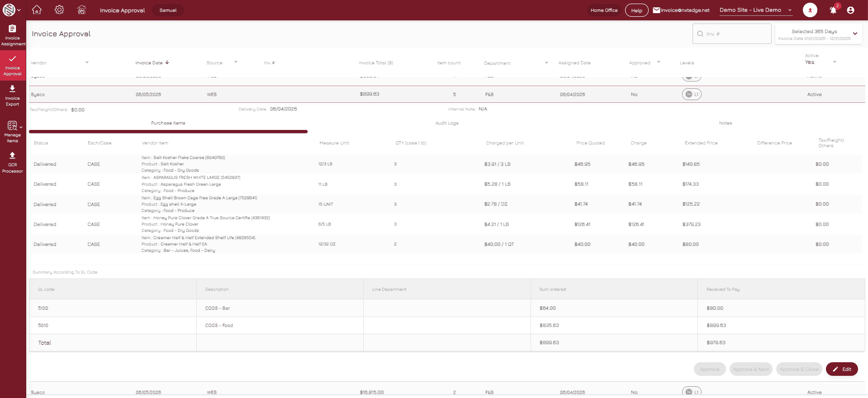Open Manage Items in the sidebar
Viewport: 868px width, 398px height.
click(x=13, y=132)
